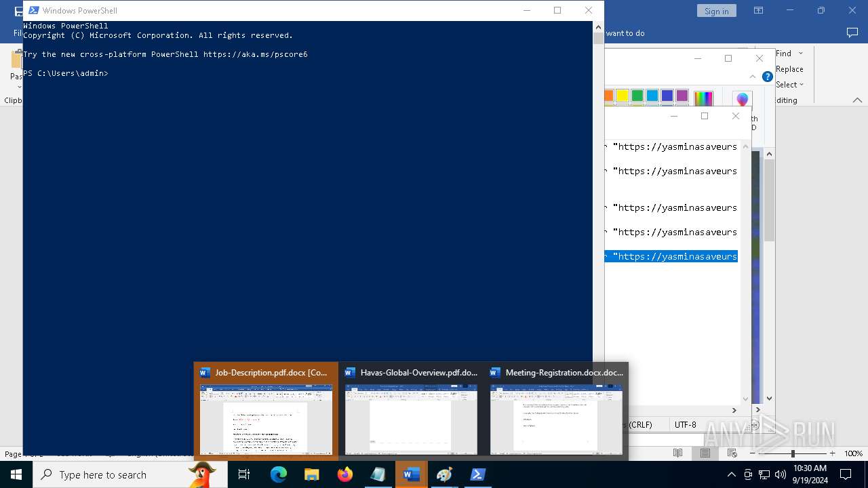Open the Find dropdown arrow in Word
868x488 pixels.
pyautogui.click(x=801, y=54)
